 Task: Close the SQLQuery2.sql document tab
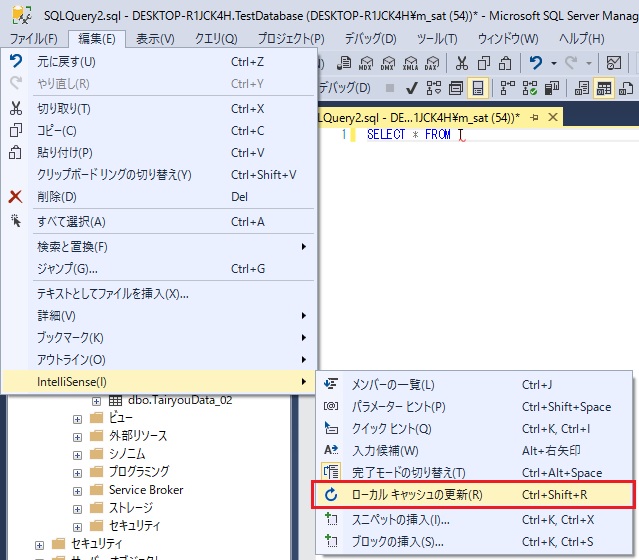[553, 117]
